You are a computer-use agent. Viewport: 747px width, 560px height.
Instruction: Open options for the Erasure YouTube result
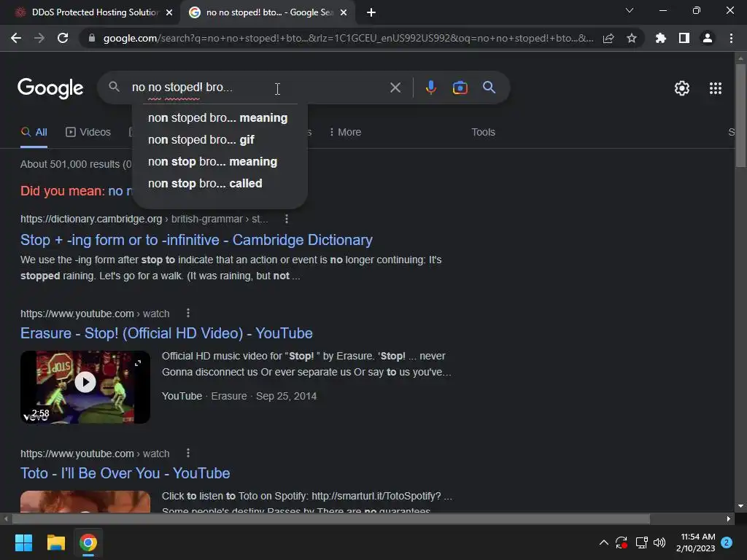coord(188,314)
